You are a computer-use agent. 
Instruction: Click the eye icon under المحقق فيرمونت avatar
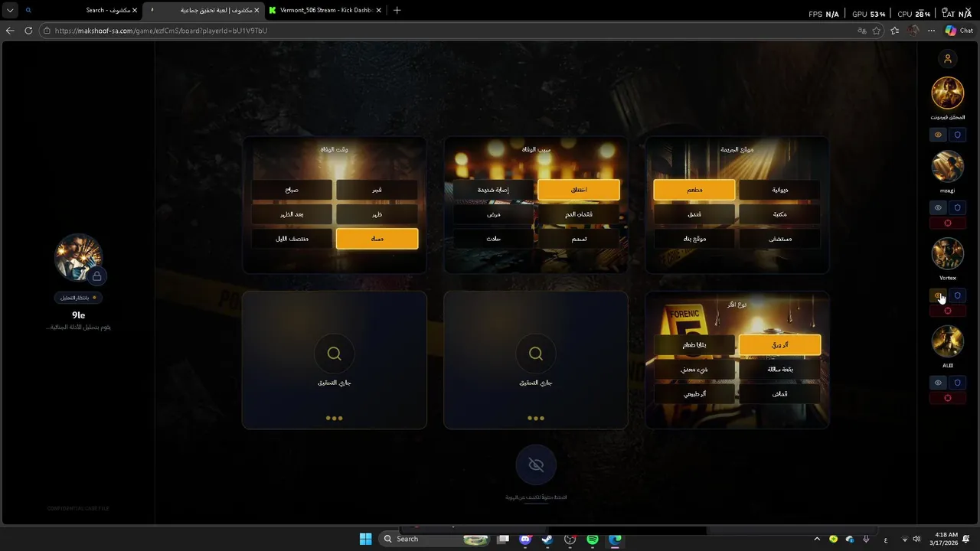point(938,135)
